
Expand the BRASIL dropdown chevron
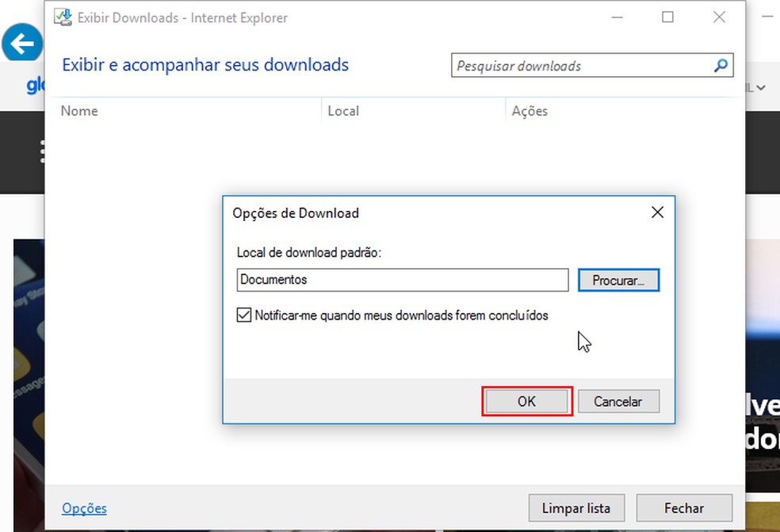pyautogui.click(x=759, y=87)
